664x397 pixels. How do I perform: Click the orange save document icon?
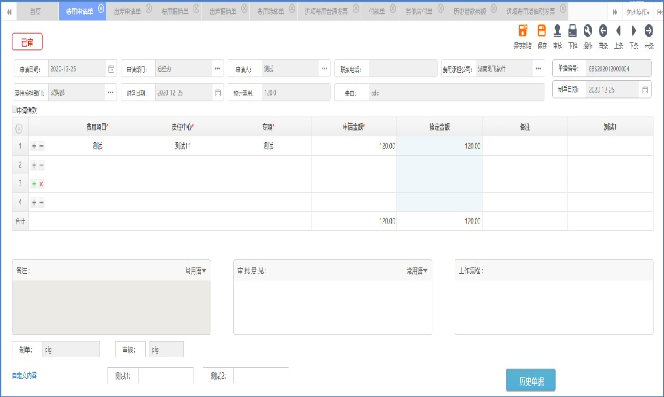point(542,31)
